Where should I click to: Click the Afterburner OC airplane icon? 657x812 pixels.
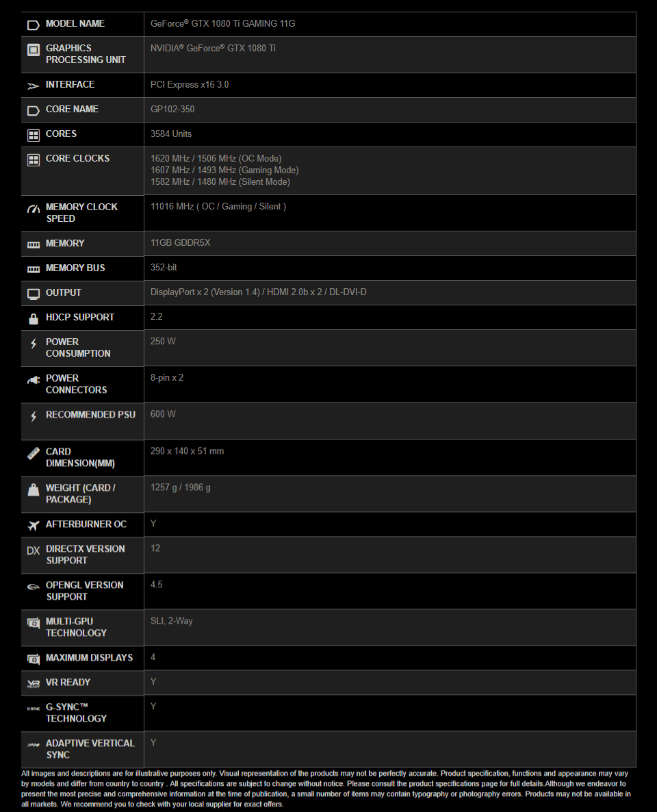click(33, 526)
